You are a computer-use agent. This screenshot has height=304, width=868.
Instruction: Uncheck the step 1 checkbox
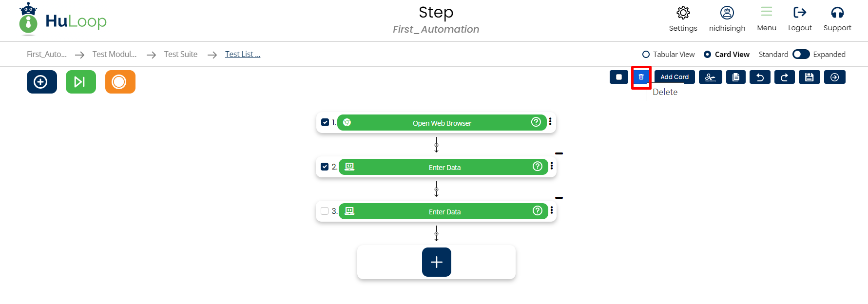[325, 122]
